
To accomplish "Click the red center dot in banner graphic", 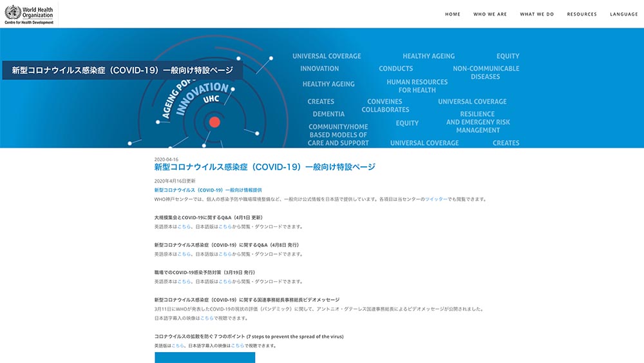I will tap(214, 122).
